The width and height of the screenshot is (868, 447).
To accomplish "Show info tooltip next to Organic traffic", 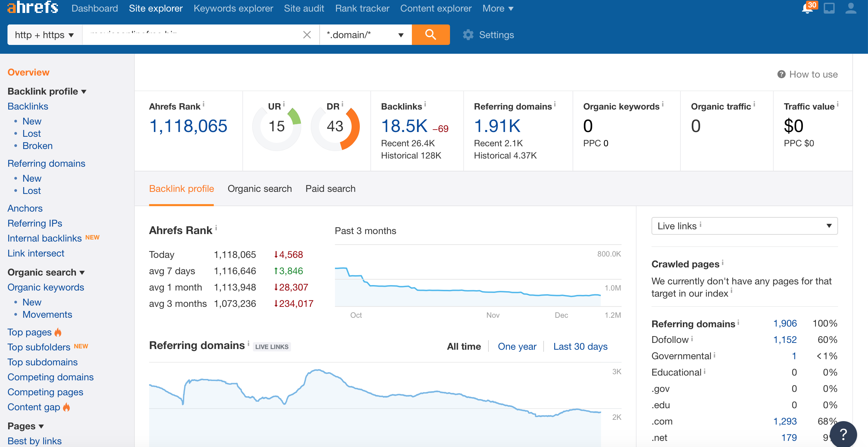I will (754, 104).
